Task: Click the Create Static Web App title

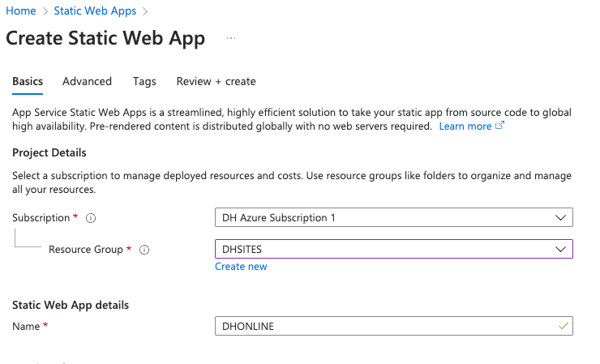Action: [105, 38]
